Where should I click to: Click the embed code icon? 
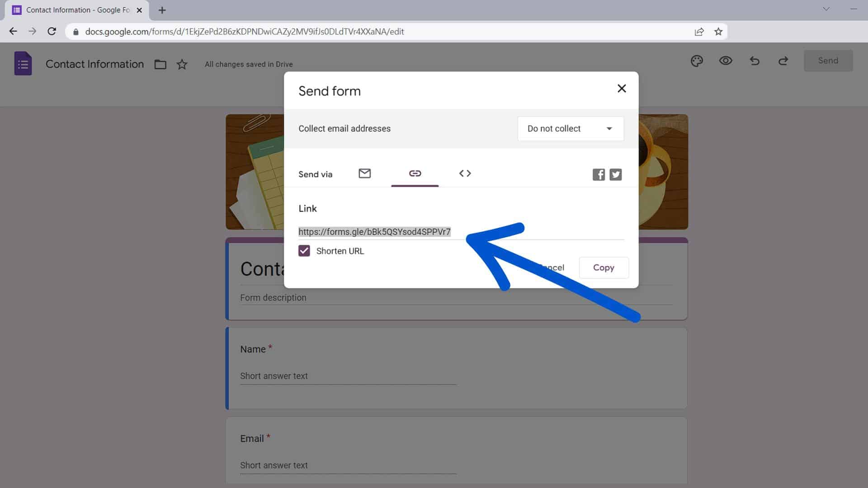click(x=464, y=173)
